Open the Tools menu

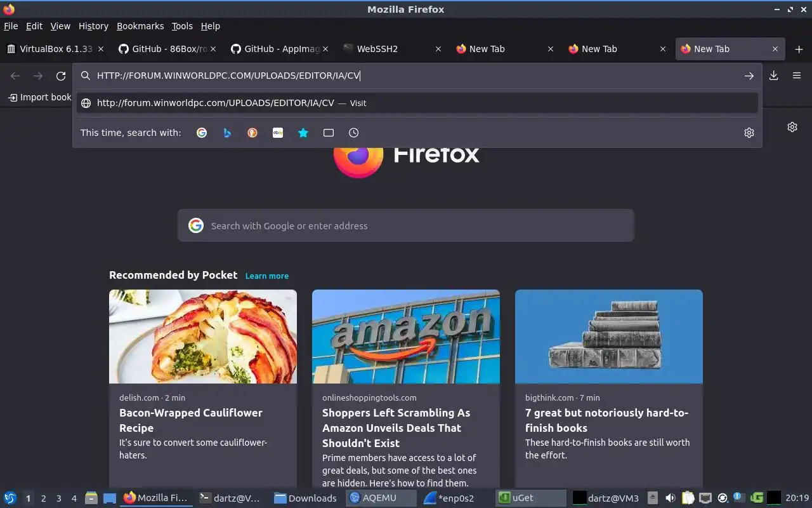click(x=182, y=26)
